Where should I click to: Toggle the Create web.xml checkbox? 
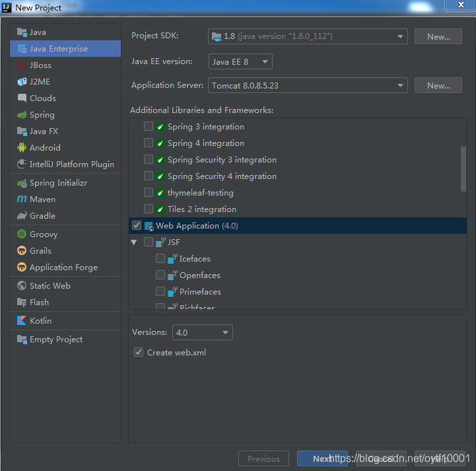click(x=139, y=352)
